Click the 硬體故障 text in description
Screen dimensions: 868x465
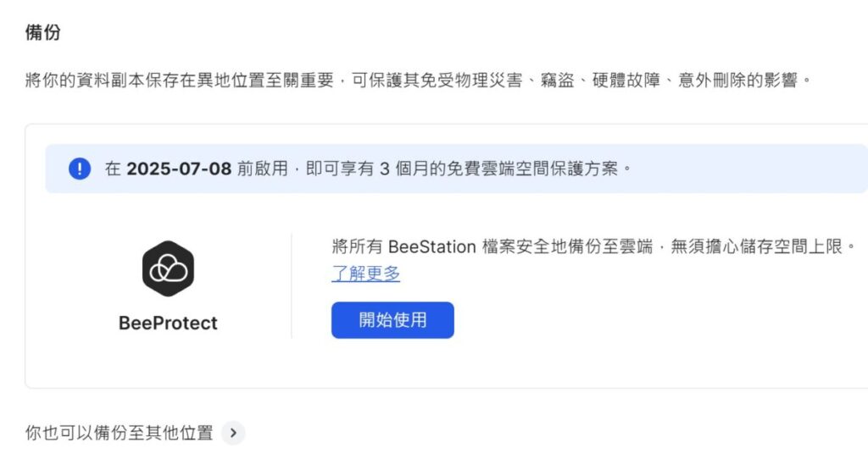pyautogui.click(x=626, y=80)
